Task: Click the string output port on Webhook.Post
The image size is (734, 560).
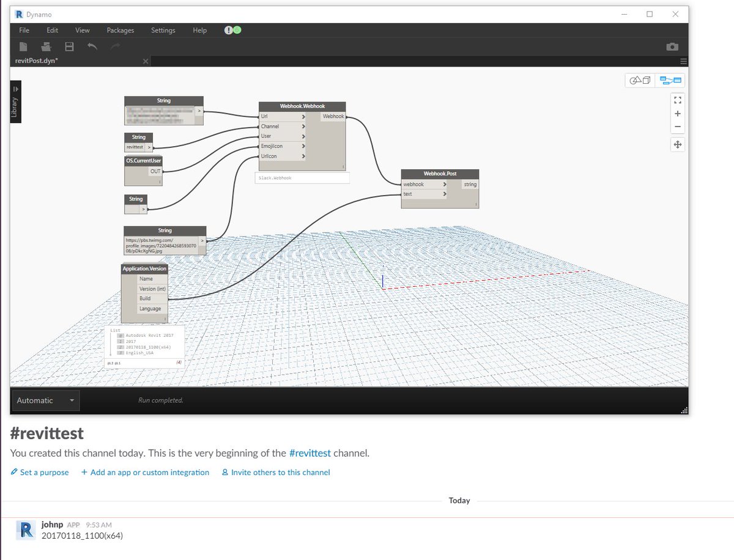Action: [x=470, y=184]
